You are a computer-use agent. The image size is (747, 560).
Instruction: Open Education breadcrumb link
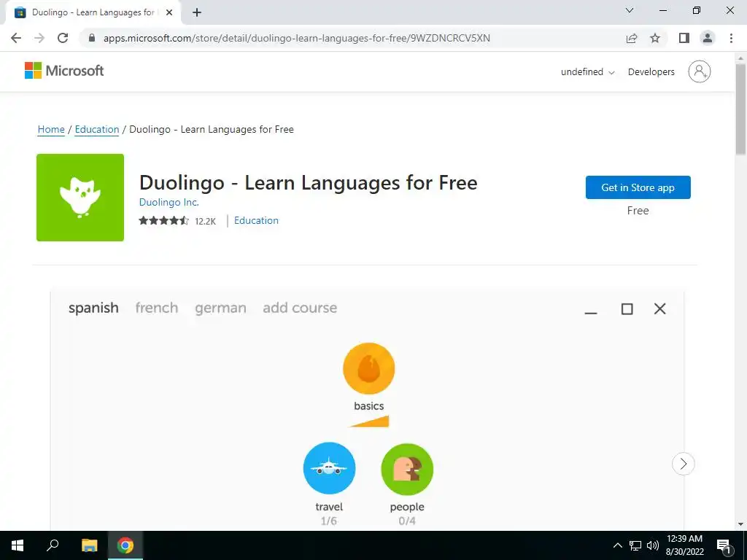point(97,130)
